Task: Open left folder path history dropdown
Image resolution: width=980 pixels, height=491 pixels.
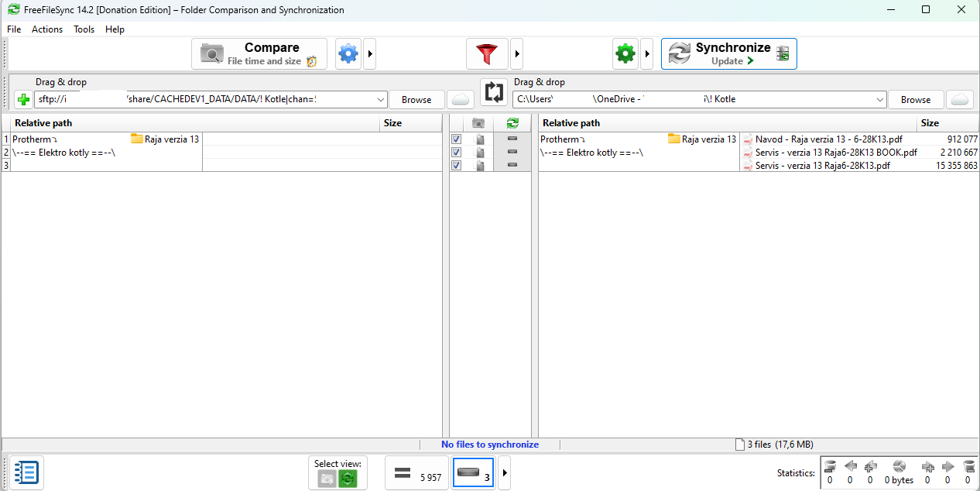Action: click(x=380, y=100)
